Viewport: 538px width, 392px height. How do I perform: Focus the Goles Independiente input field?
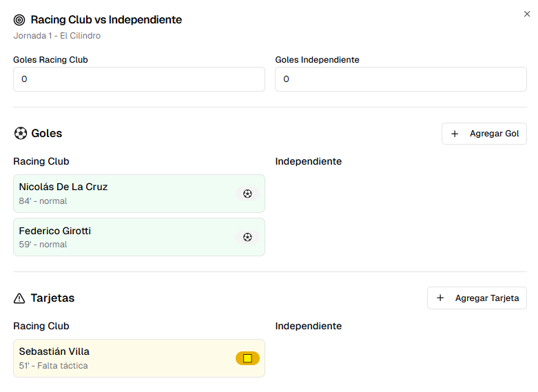pos(401,79)
